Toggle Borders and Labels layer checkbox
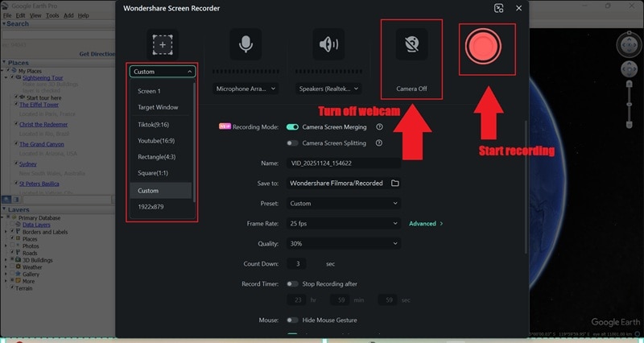 tap(12, 232)
